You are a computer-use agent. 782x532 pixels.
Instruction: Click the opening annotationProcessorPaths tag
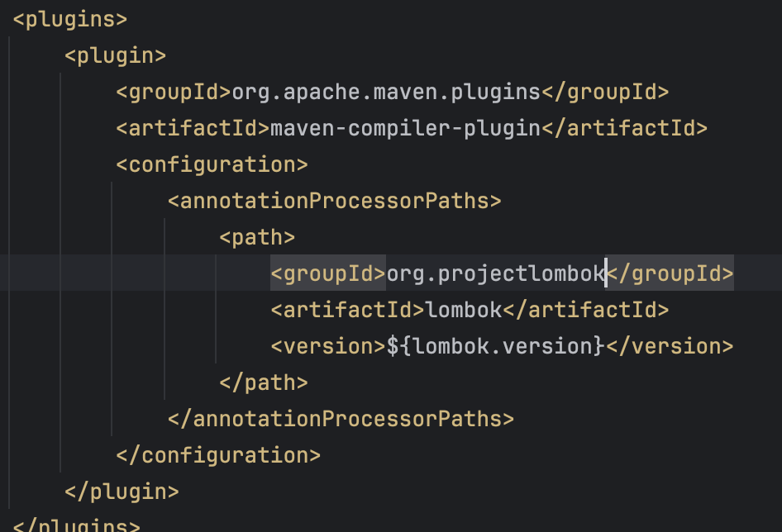click(x=335, y=201)
